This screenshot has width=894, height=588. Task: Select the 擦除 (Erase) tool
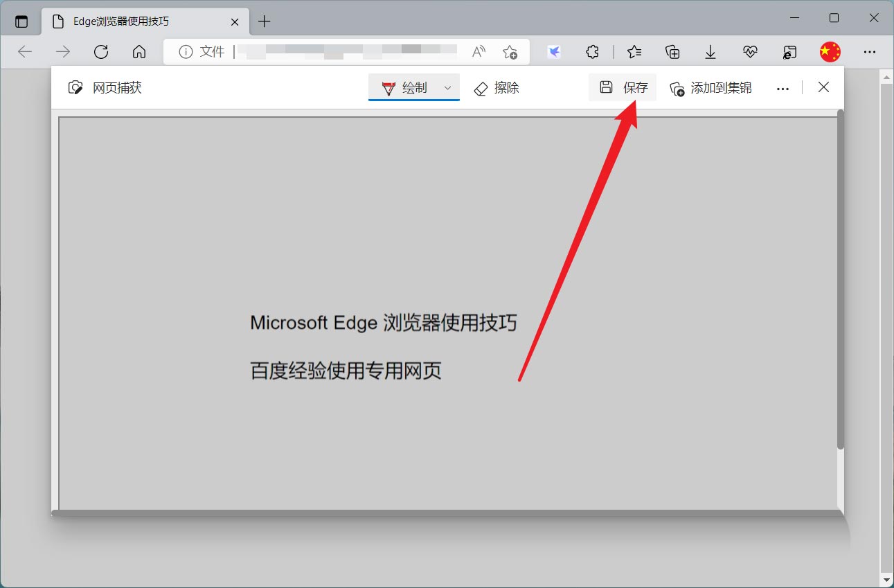[x=496, y=88]
